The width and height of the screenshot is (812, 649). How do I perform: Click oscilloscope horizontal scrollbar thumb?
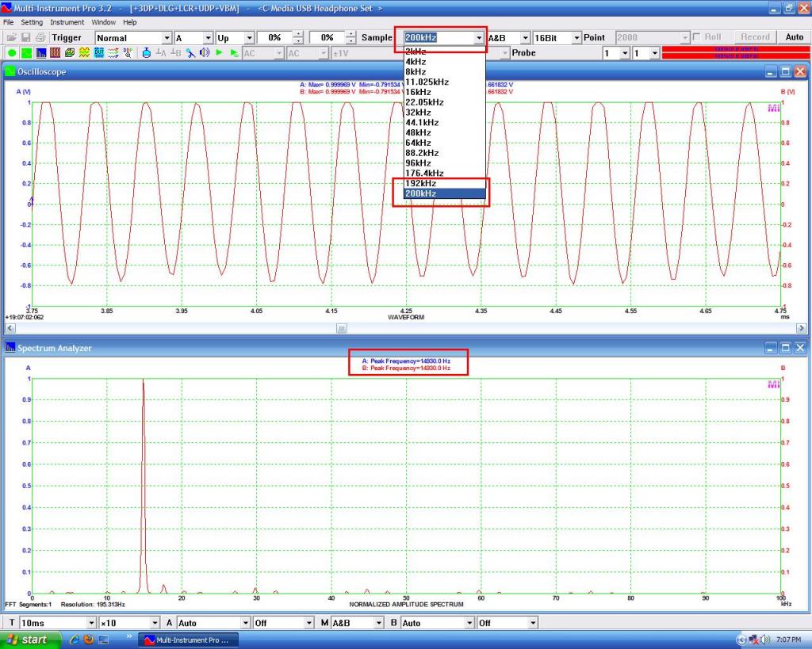click(341, 328)
